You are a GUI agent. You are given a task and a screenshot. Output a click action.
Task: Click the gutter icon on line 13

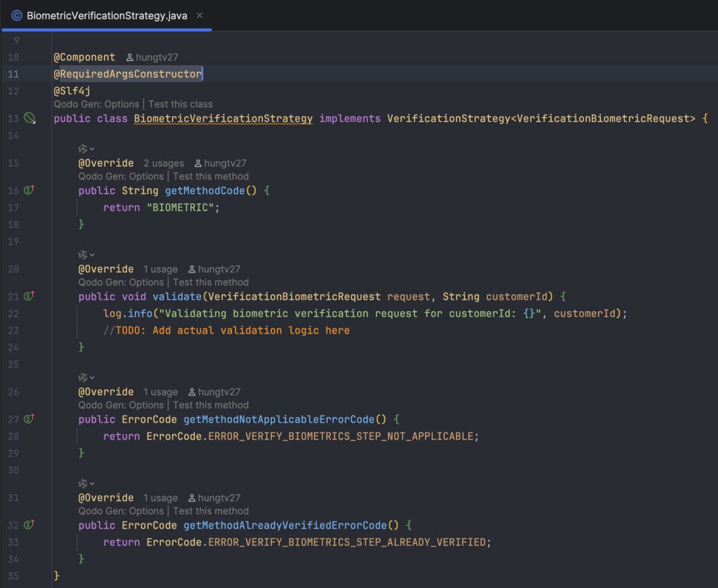(x=29, y=118)
